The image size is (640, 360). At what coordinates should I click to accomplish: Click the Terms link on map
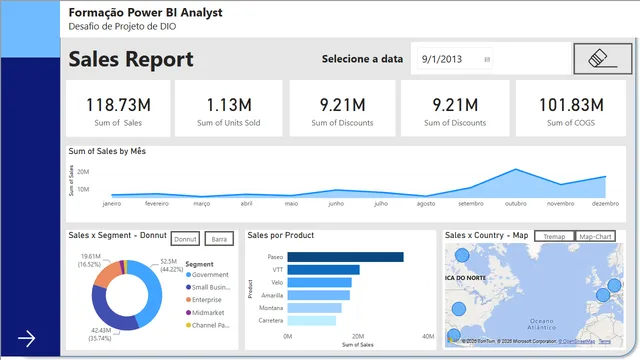pos(604,341)
